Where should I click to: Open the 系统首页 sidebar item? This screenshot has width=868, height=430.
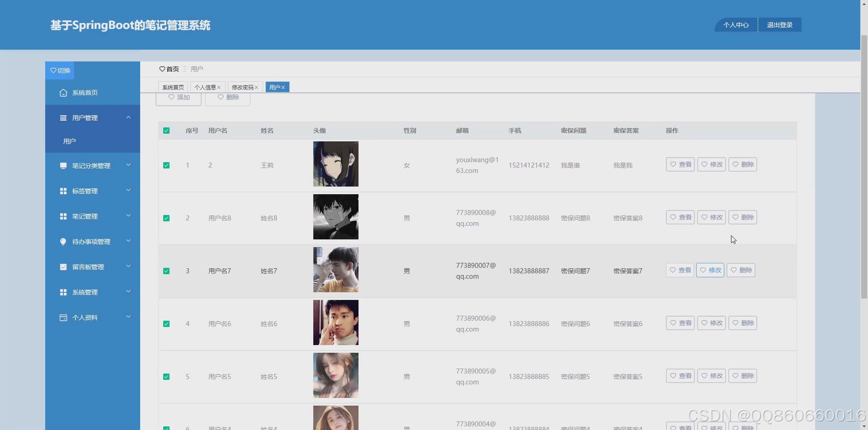[93, 93]
